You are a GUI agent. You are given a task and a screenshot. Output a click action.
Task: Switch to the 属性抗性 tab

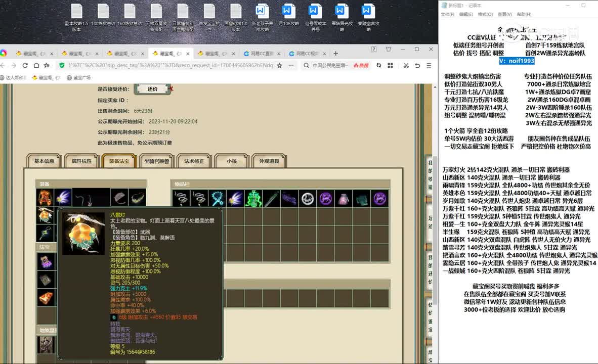(81, 161)
